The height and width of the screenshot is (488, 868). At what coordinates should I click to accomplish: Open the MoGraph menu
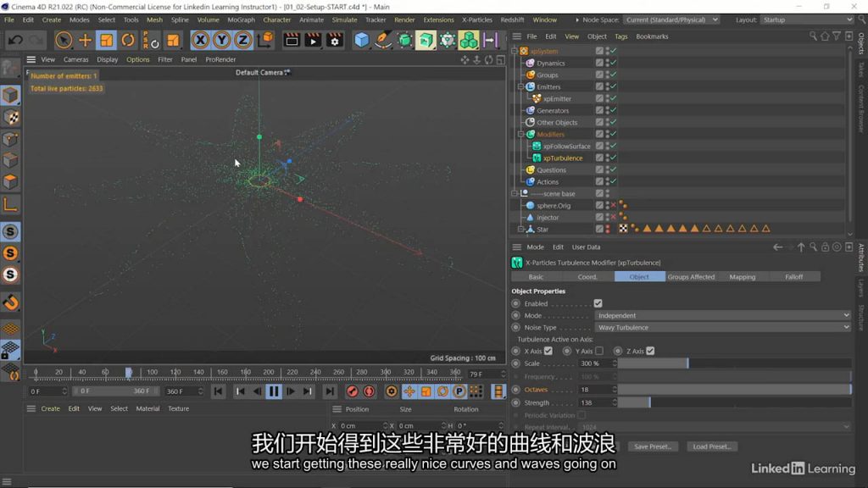pos(241,20)
